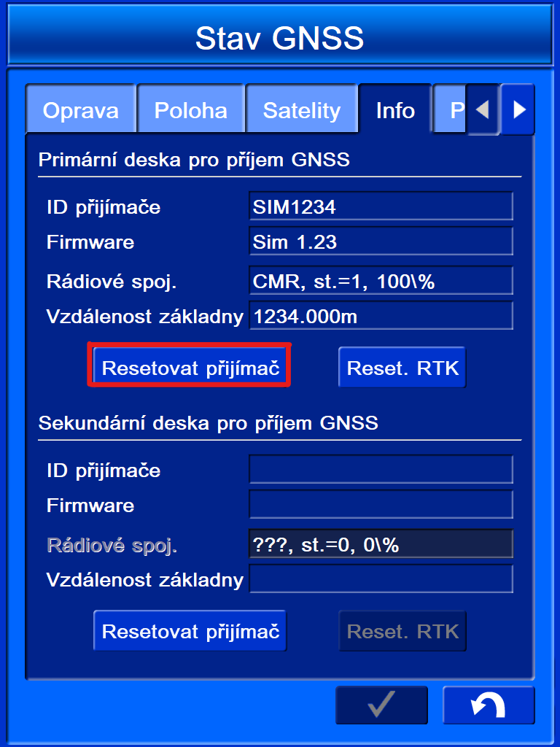Image resolution: width=560 pixels, height=747 pixels.
Task: Click secondary Rádiové spoj. ??? field
Action: [381, 543]
